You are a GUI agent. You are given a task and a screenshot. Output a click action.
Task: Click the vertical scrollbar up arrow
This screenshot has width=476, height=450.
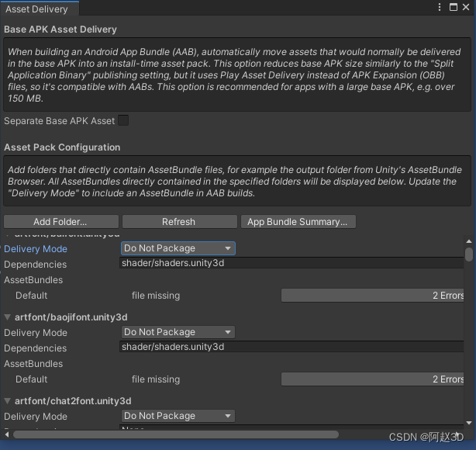pyautogui.click(x=469, y=241)
